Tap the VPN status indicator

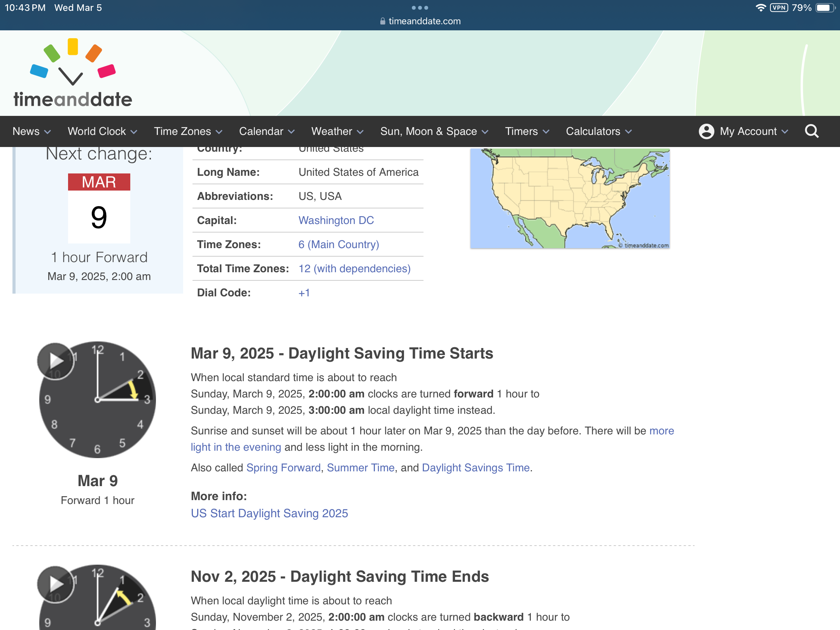click(x=779, y=8)
